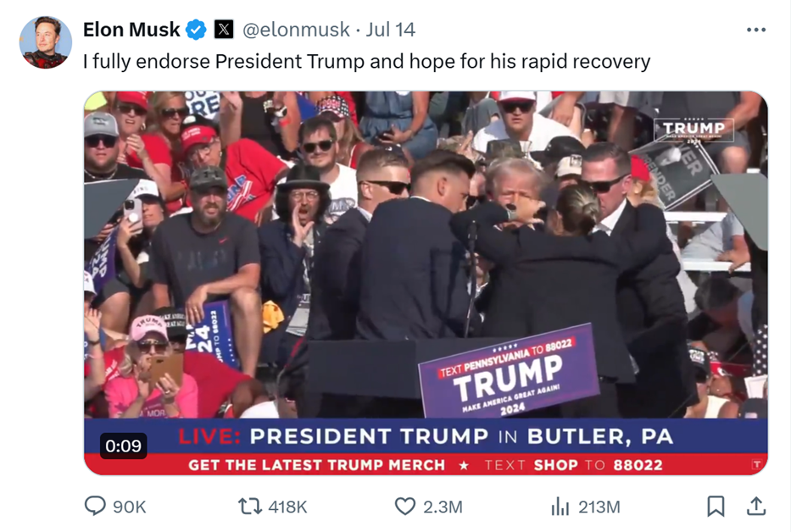Play the Butler, PA rally video

click(426, 283)
